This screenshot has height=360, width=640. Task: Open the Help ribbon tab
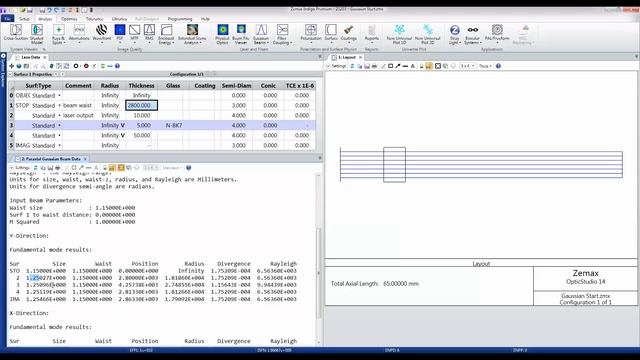[205, 19]
